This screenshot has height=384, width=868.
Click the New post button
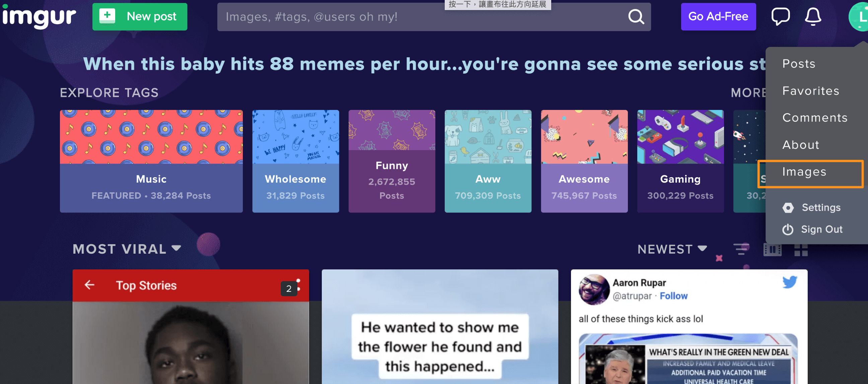[x=140, y=16]
